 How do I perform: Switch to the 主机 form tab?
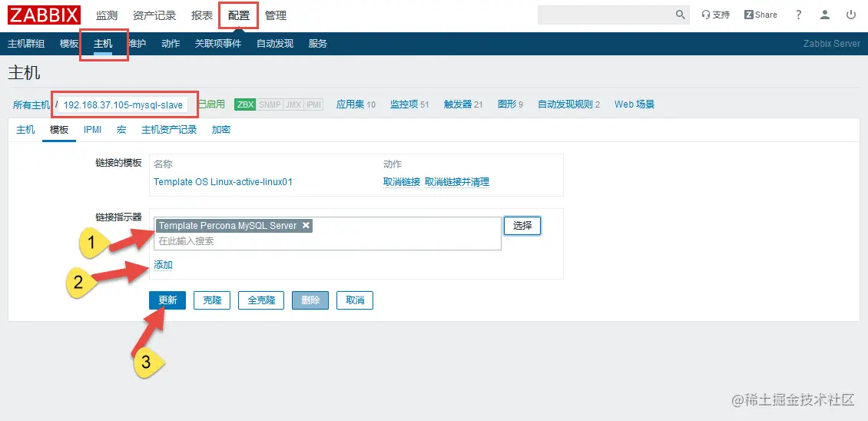[25, 130]
